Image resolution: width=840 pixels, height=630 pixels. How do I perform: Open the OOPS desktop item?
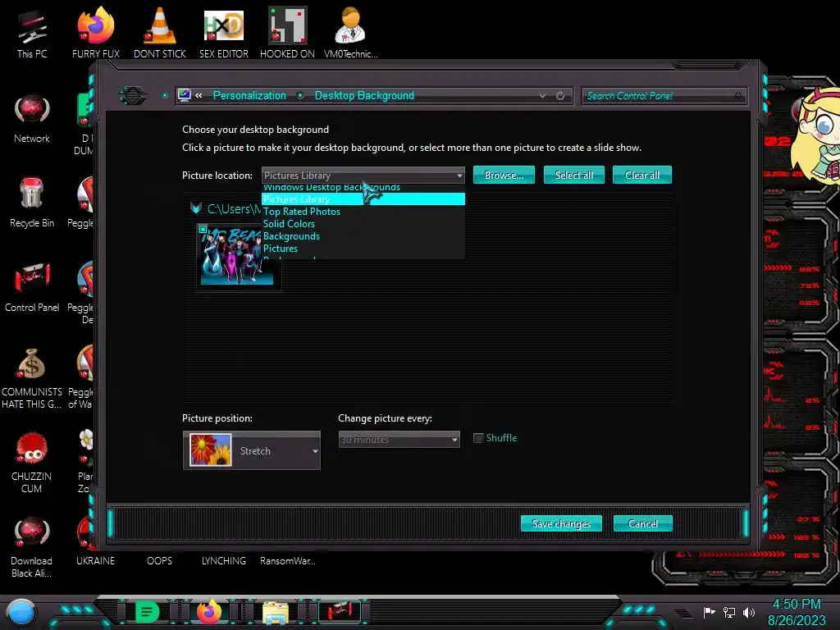160,561
